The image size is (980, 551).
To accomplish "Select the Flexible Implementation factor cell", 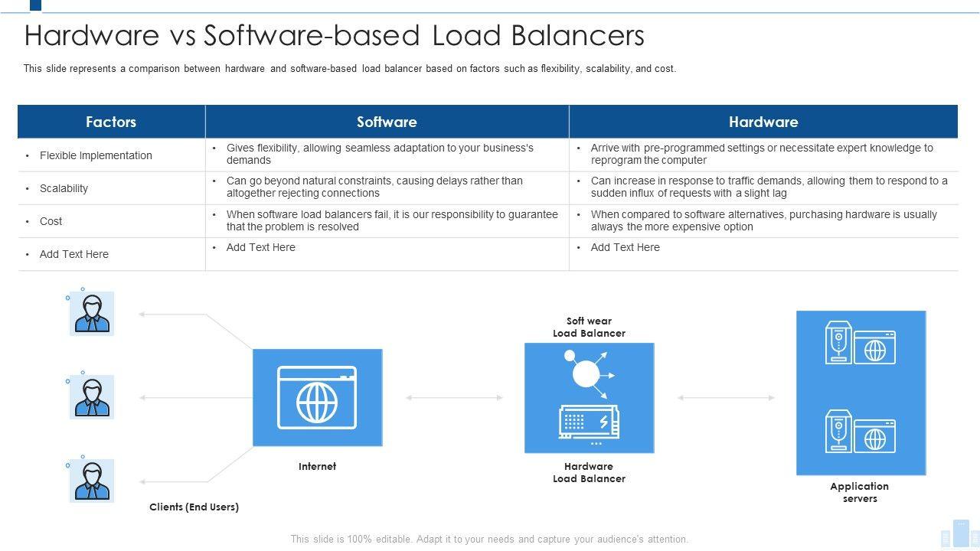I will coord(96,155).
